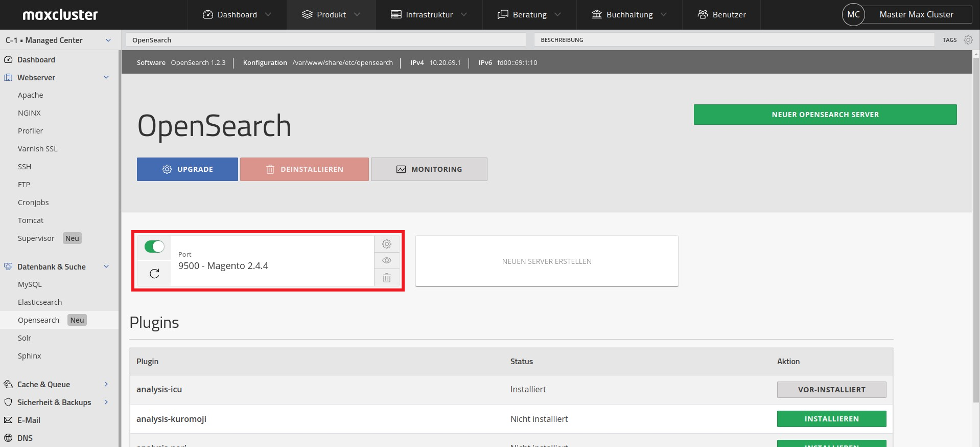
Task: Collapse the Datenbank & Suche section chevron
Action: click(x=106, y=267)
